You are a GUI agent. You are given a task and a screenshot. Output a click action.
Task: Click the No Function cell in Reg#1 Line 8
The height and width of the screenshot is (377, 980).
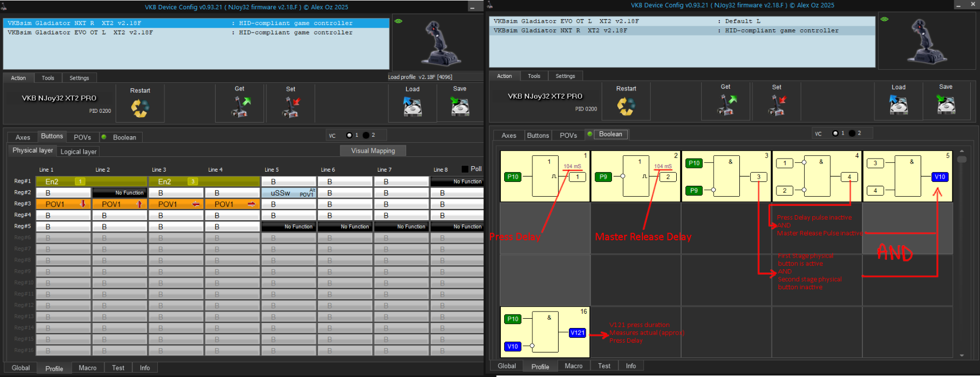(x=457, y=181)
